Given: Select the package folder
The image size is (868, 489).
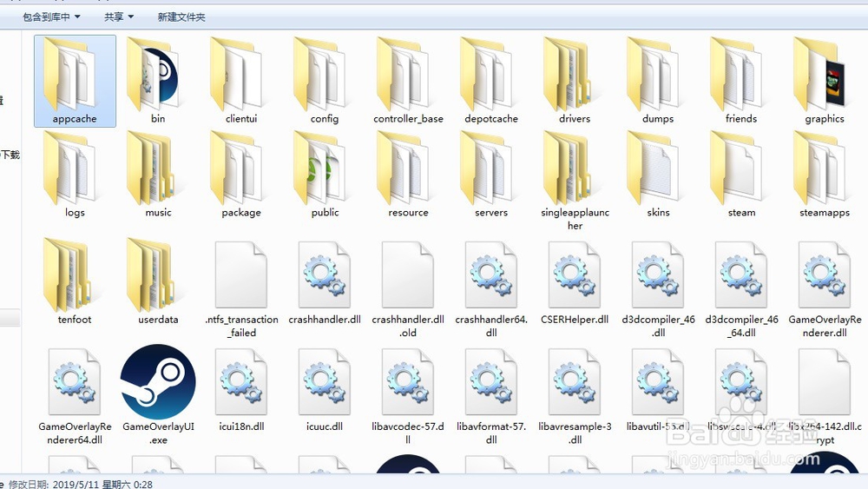Looking at the screenshot, I should (241, 175).
